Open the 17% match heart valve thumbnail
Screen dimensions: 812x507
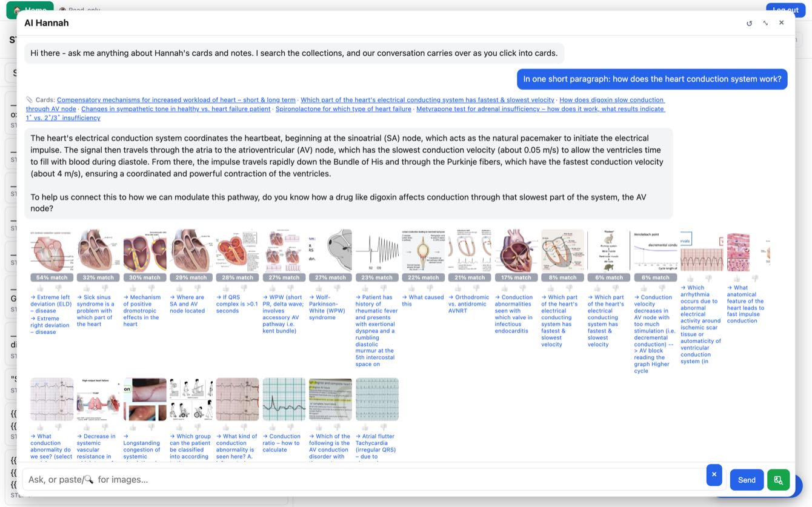pyautogui.click(x=516, y=250)
